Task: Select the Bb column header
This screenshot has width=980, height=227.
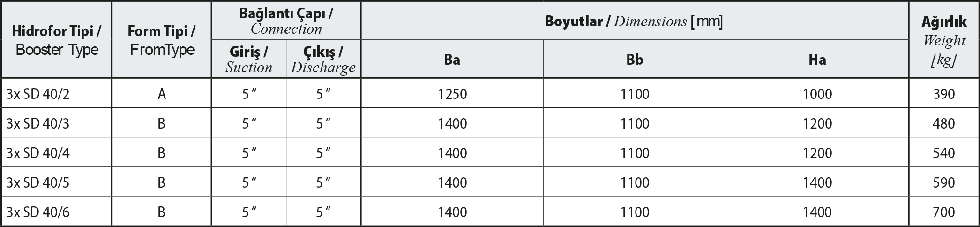Action: 635,60
